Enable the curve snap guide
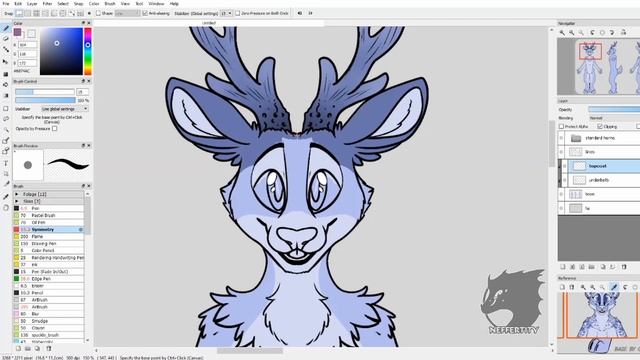 coord(72,13)
